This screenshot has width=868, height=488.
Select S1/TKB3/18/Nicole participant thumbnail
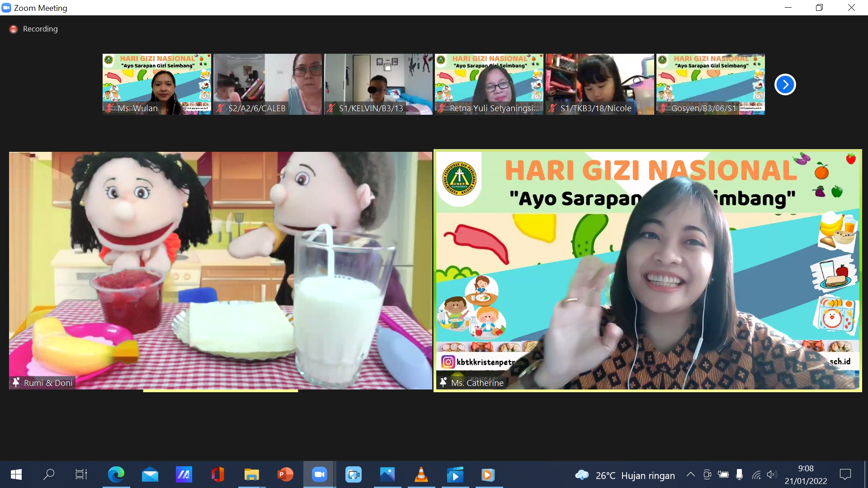599,84
